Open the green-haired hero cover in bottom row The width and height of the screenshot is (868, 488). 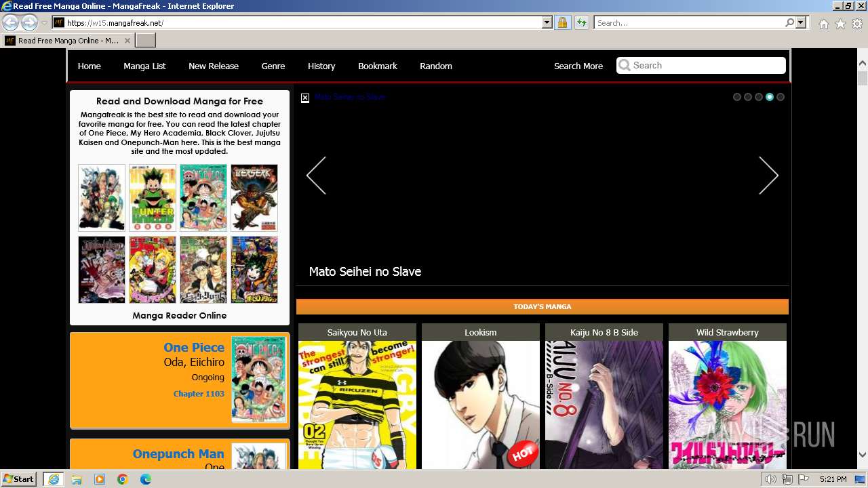[254, 269]
